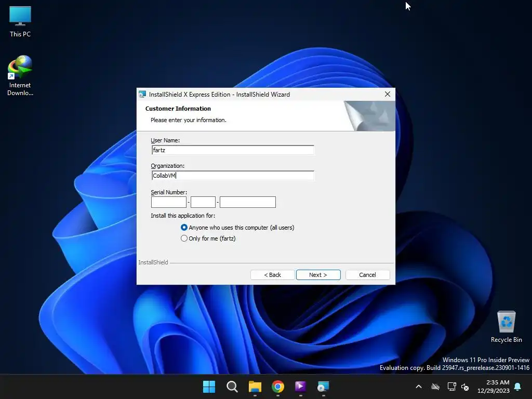
Task: Open the Recycle Bin desktop icon
Action: point(506,327)
